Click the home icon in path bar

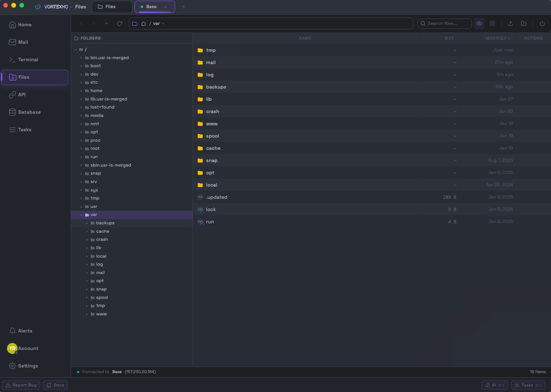pos(143,23)
